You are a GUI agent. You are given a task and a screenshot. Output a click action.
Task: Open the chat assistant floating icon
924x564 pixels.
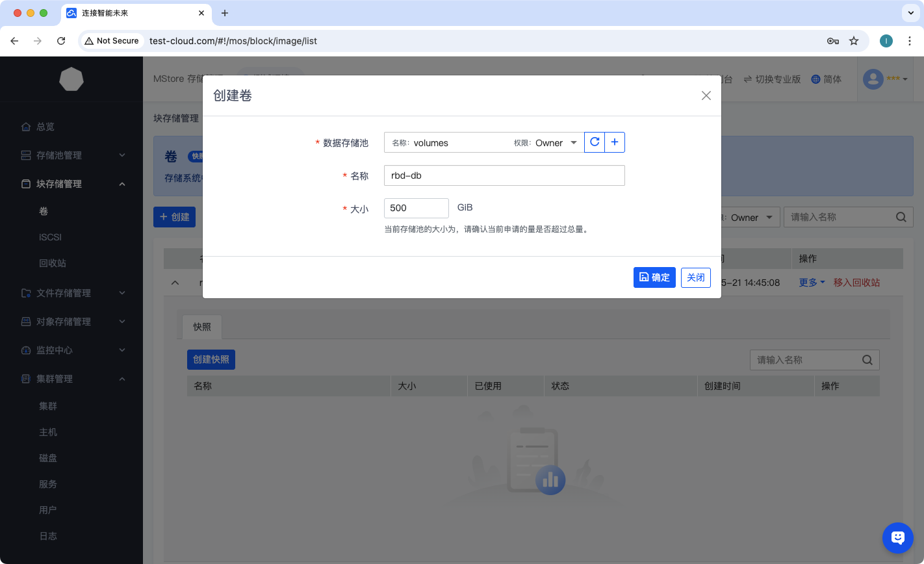(x=897, y=537)
